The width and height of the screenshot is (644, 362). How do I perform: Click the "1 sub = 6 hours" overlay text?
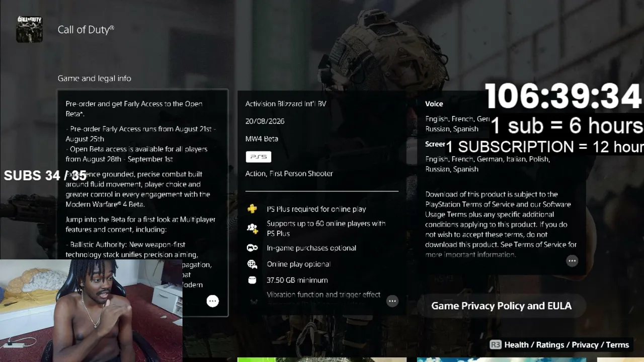click(567, 126)
